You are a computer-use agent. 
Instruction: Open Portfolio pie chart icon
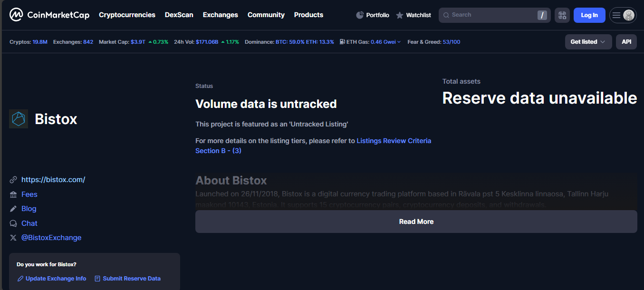point(360,15)
